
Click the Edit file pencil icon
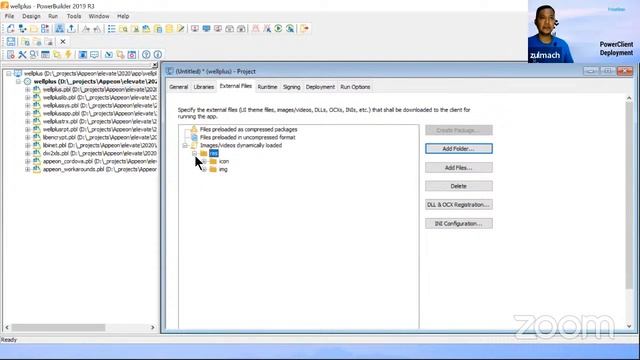[x=181, y=29]
